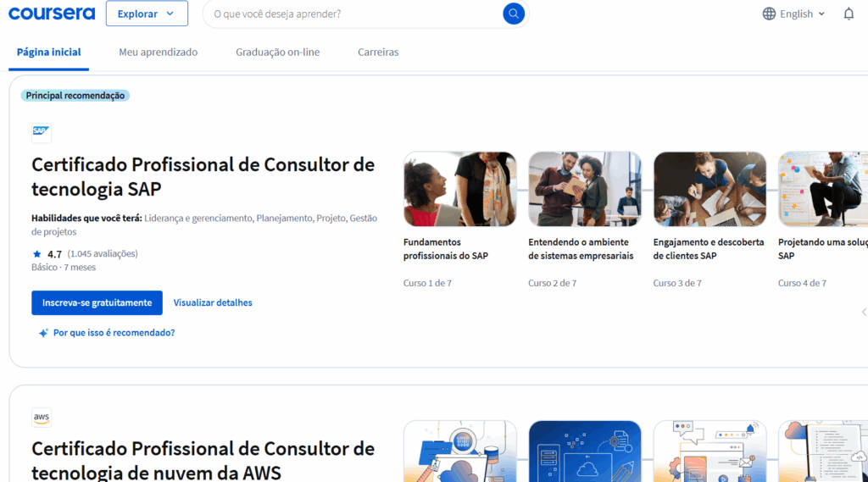Click the third AWS course thumbnail

(709, 451)
